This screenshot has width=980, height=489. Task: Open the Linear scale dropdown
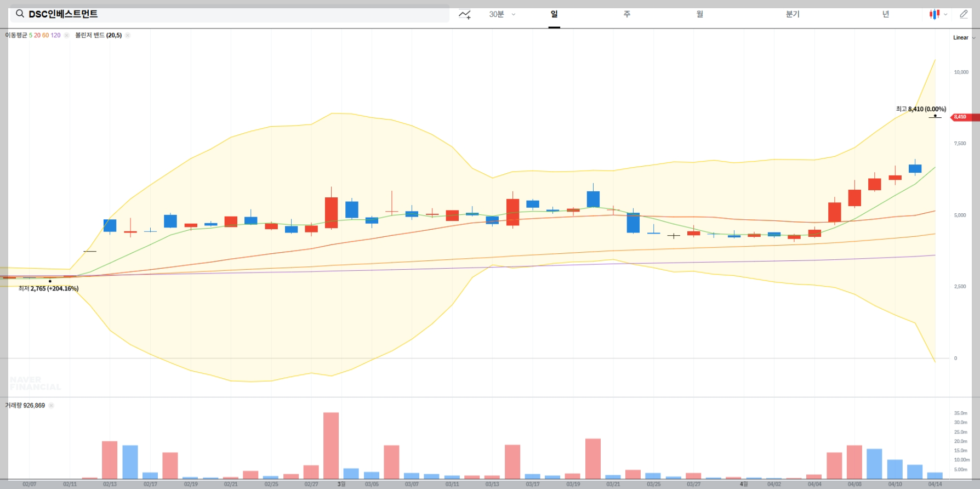point(964,38)
